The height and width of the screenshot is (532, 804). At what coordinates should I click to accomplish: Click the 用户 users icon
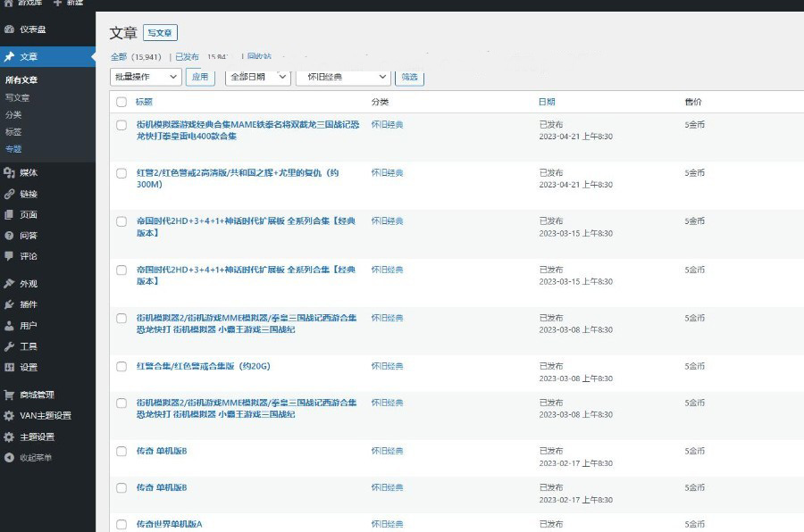point(10,326)
